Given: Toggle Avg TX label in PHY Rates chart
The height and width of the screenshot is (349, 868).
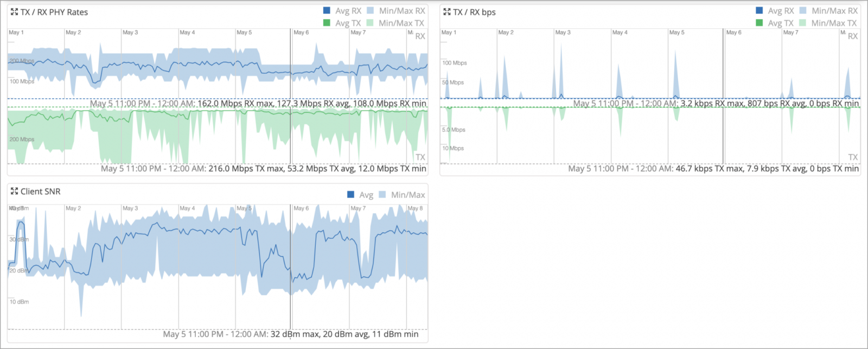Looking at the screenshot, I should tap(348, 23).
